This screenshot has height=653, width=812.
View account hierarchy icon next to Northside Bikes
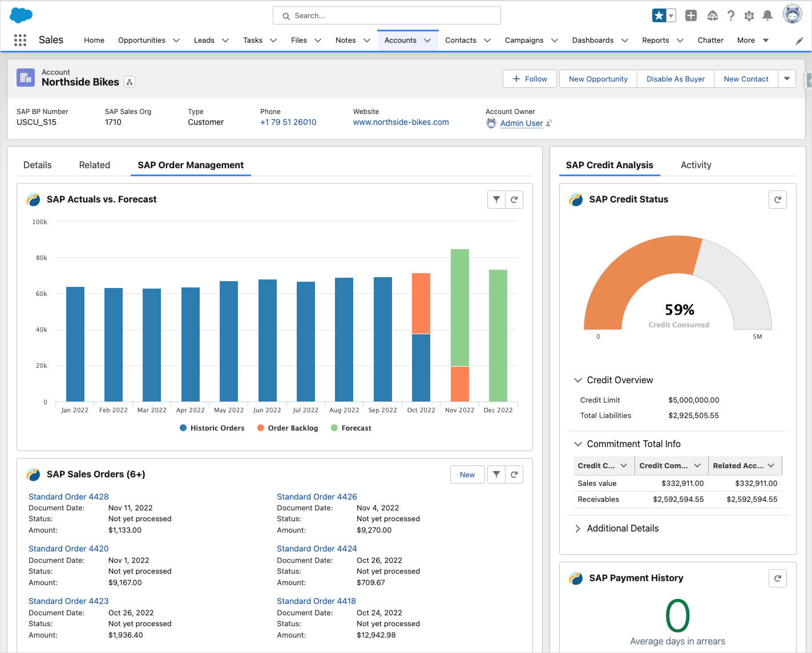130,82
